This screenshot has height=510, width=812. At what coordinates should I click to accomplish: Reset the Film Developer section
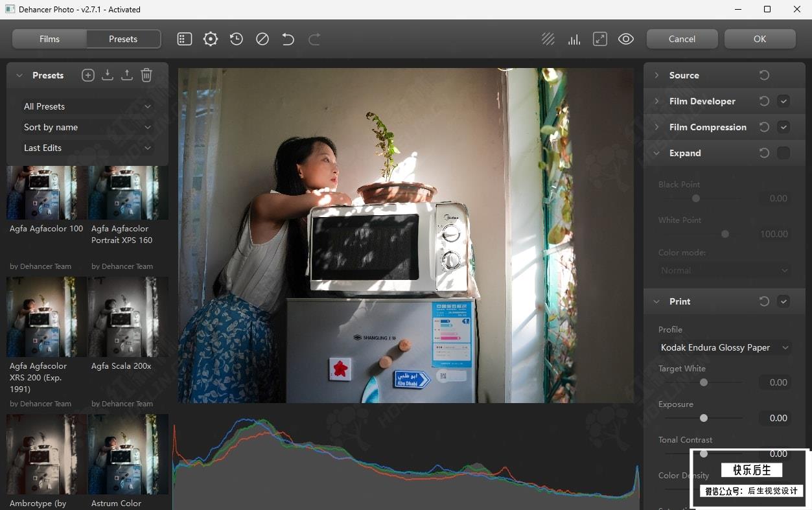point(765,101)
